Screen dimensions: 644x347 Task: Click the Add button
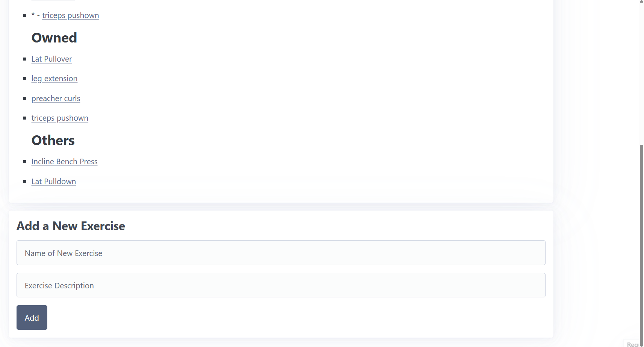pos(32,317)
